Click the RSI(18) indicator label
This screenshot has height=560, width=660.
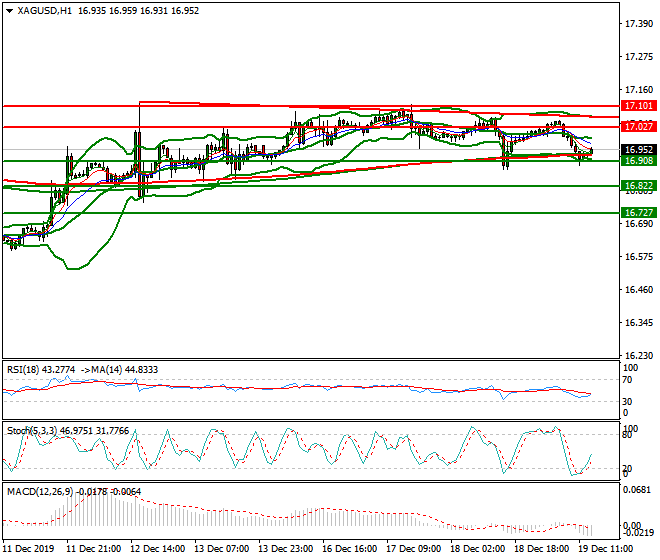(23, 370)
